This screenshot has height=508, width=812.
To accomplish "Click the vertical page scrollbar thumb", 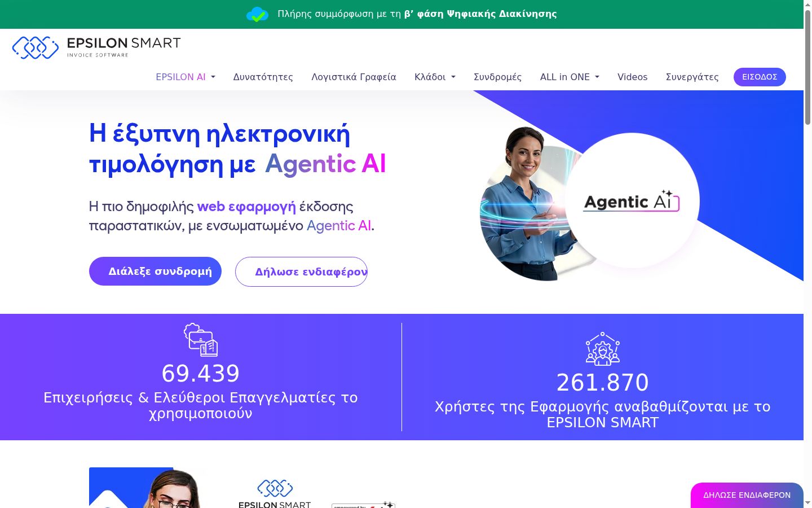I will [807, 68].
